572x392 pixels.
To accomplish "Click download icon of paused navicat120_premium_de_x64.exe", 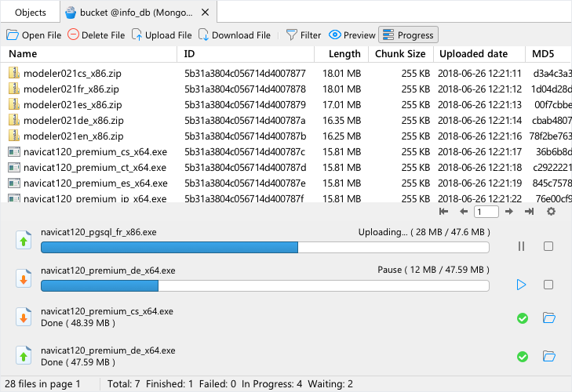I will [x=24, y=279].
